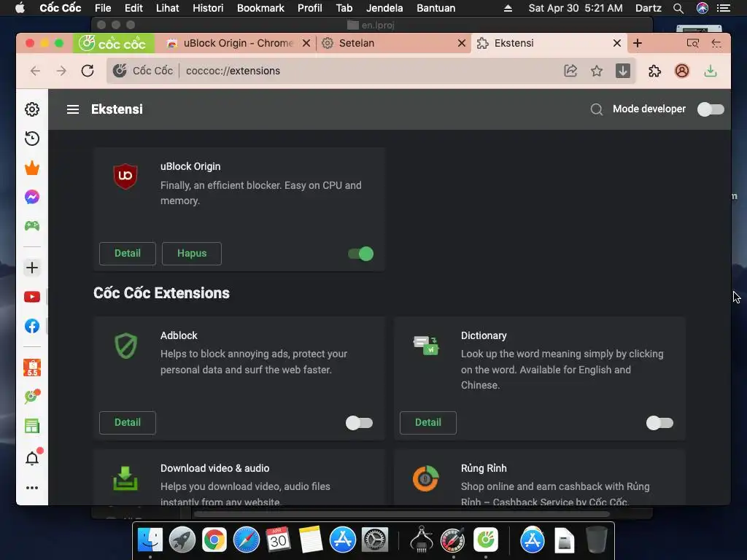This screenshot has height=560, width=747.
Task: Click the tab search icon at top right
Action: tap(693, 43)
